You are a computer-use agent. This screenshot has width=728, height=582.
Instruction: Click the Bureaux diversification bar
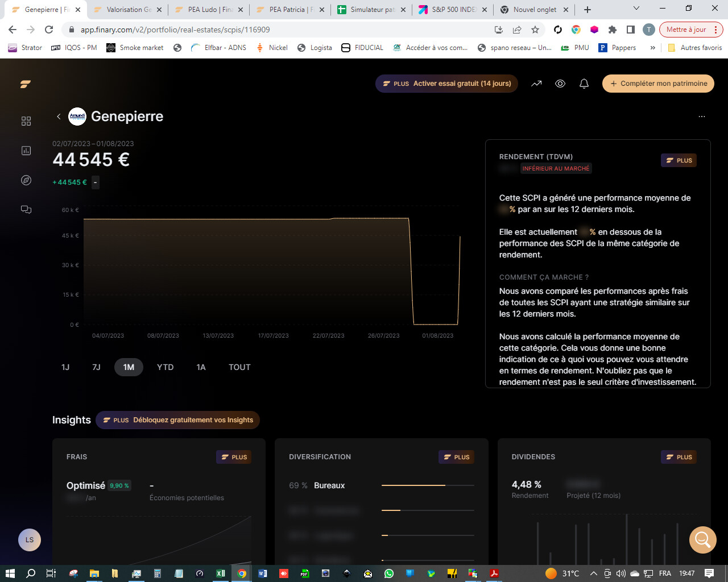pyautogui.click(x=428, y=485)
